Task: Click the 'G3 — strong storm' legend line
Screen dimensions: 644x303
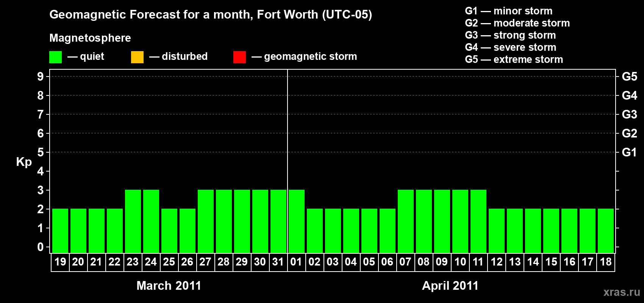Action: click(510, 35)
